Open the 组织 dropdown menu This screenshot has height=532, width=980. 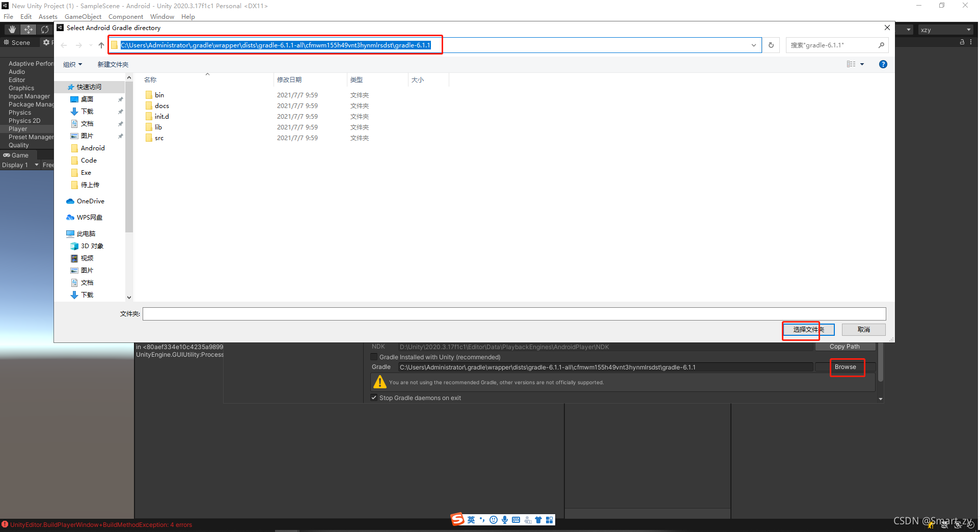(x=72, y=64)
